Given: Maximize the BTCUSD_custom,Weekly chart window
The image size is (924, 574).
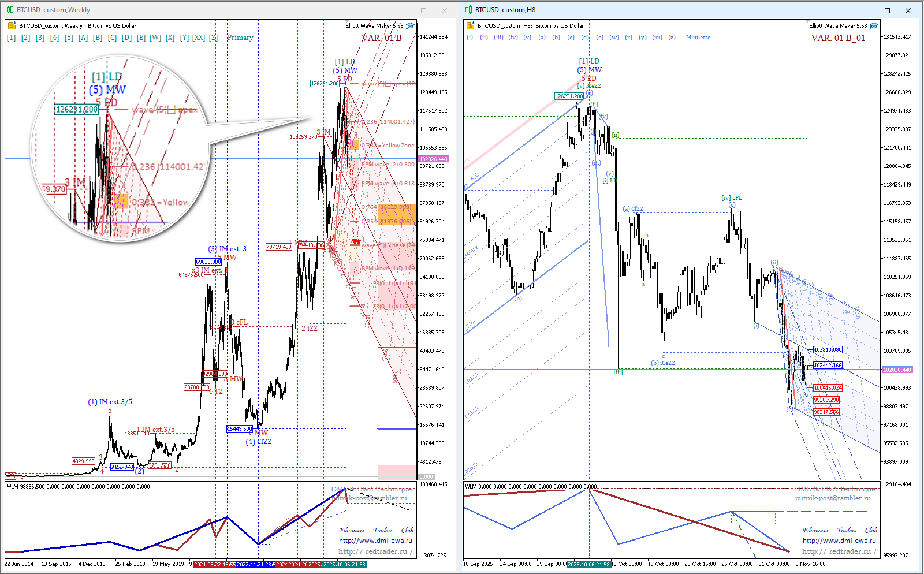Looking at the screenshot, I should click(423, 10).
